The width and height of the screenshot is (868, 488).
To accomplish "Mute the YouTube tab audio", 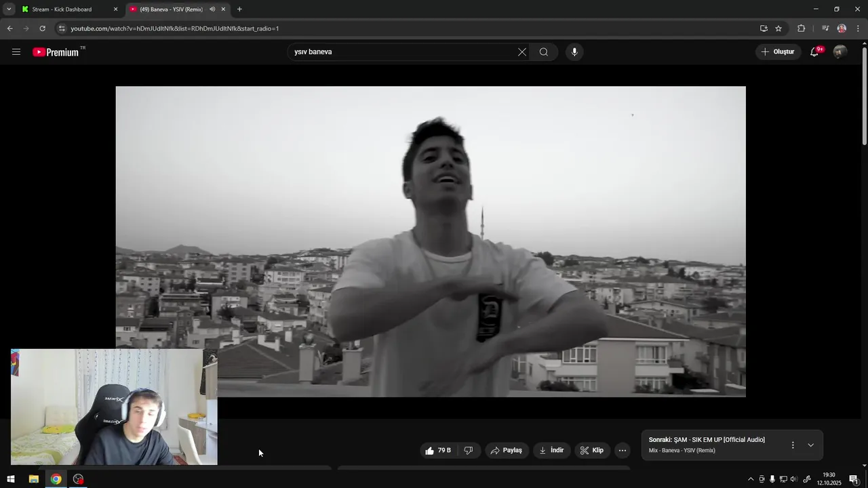I will [x=212, y=9].
